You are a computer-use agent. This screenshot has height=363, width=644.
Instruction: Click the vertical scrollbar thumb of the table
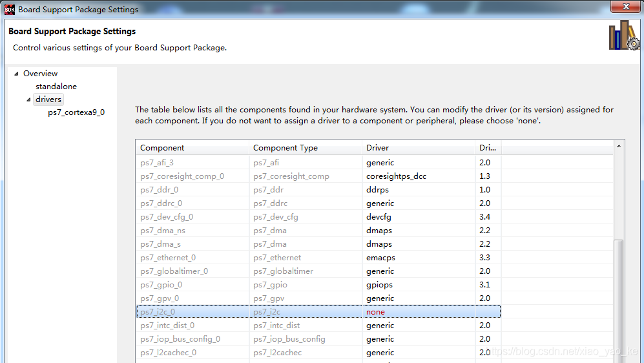point(619,301)
